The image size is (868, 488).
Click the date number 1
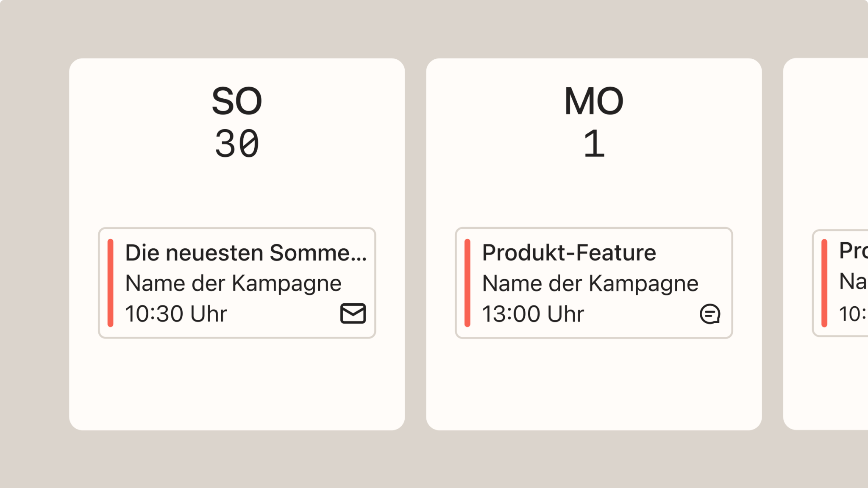coord(594,144)
